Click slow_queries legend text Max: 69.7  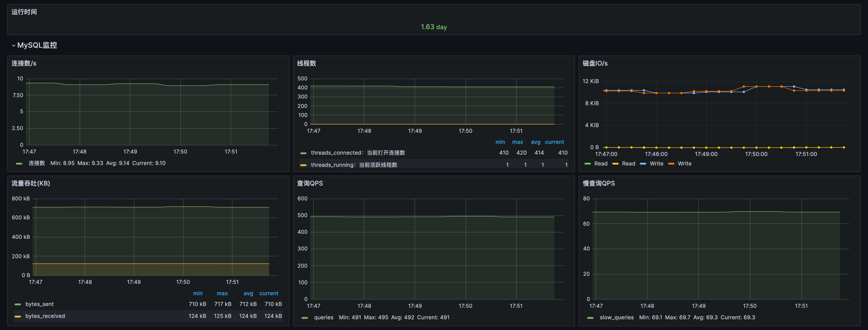(678, 318)
